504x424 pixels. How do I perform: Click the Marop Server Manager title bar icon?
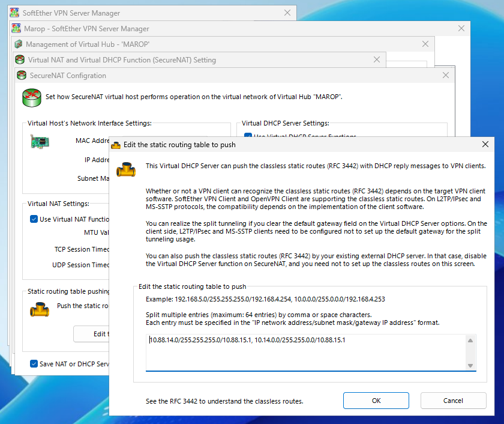(16, 28)
